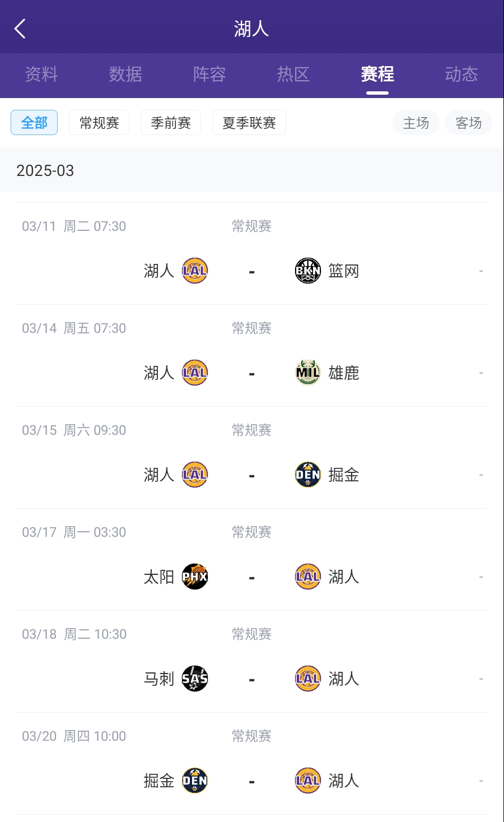Tap the Spurs SAS team logo

[x=195, y=679]
